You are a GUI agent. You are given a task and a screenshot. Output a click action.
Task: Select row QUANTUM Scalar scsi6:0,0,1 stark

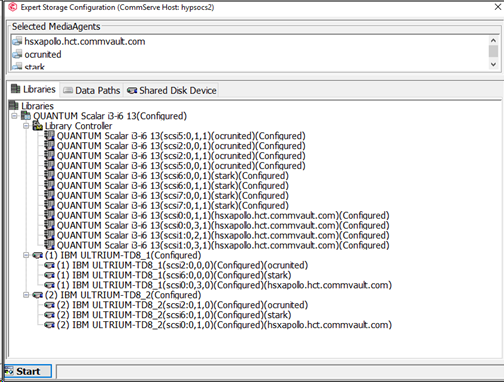pos(173,176)
